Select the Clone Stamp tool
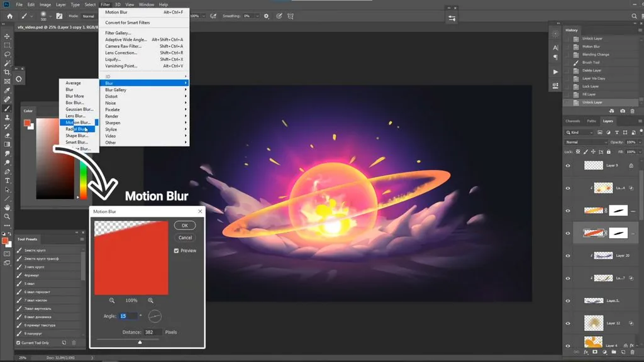Image resolution: width=644 pixels, height=362 pixels. coord(7,118)
